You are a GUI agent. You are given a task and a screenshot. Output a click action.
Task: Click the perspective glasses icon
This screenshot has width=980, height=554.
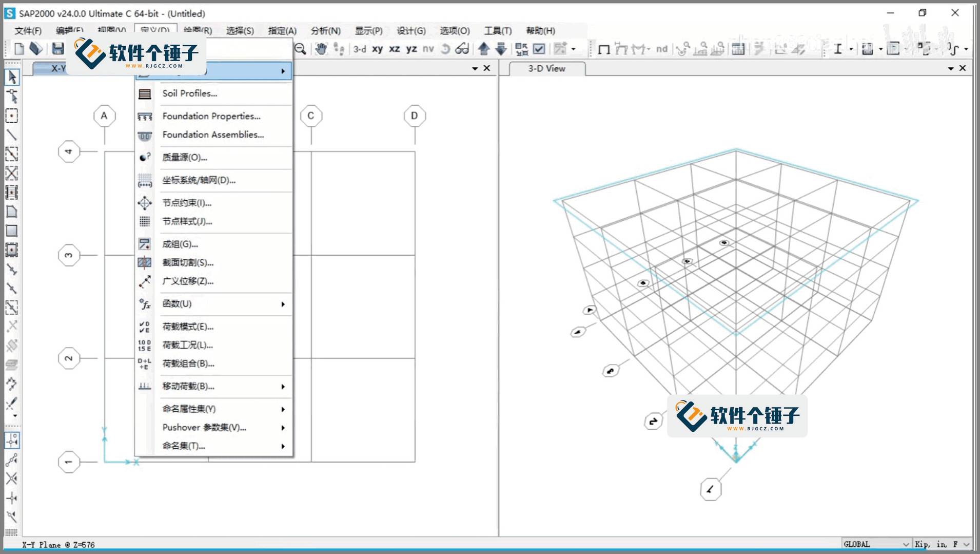click(462, 49)
